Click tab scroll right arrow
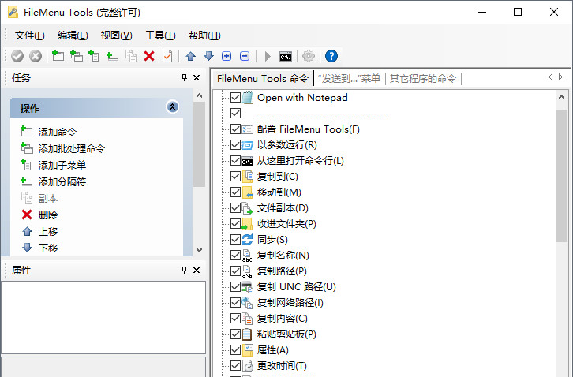Viewport: 573px width, 392px height. [x=560, y=77]
